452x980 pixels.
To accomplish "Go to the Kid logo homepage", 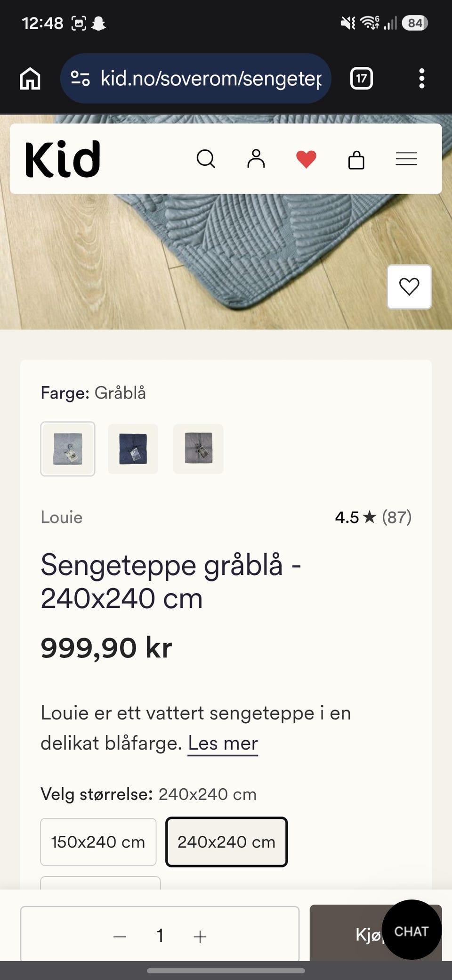I will pyautogui.click(x=63, y=159).
